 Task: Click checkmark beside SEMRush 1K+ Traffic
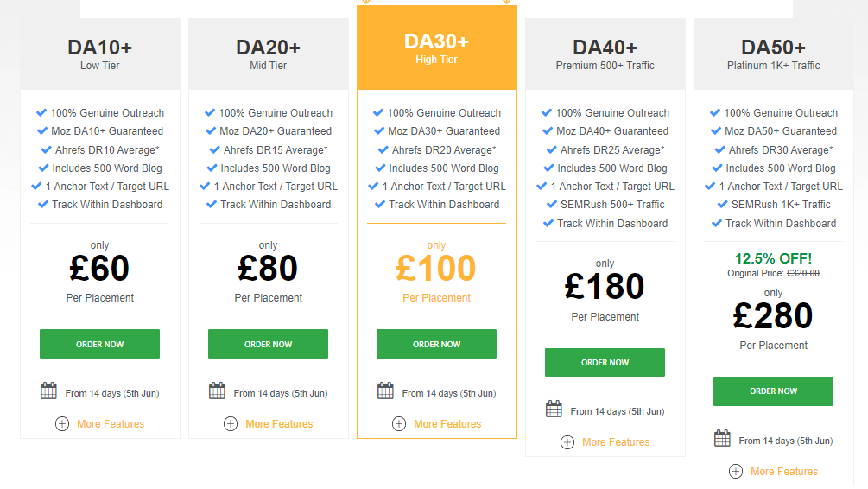click(722, 205)
